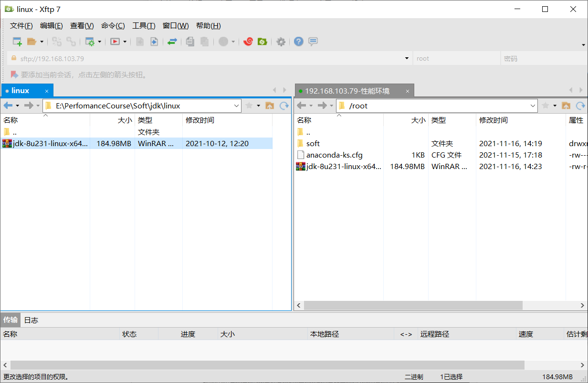Open dropdown next to red play-screen icon
The height and width of the screenshot is (383, 588).
tap(125, 42)
